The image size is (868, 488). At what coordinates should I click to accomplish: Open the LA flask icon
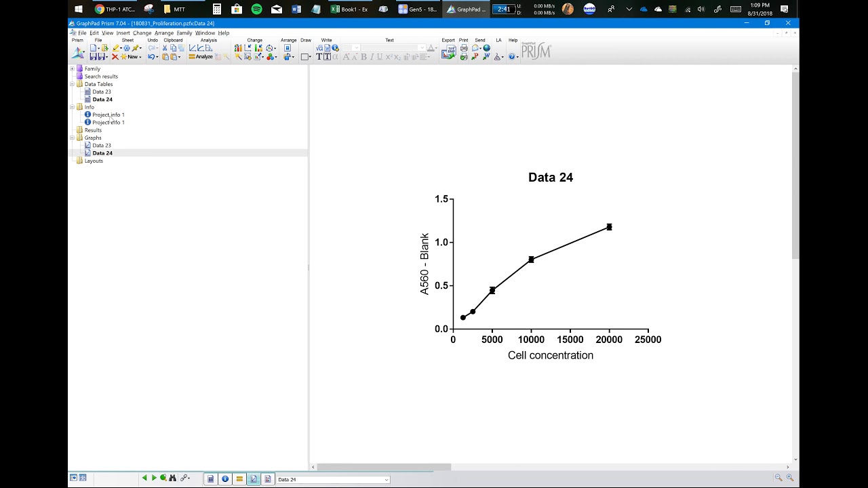pos(497,56)
